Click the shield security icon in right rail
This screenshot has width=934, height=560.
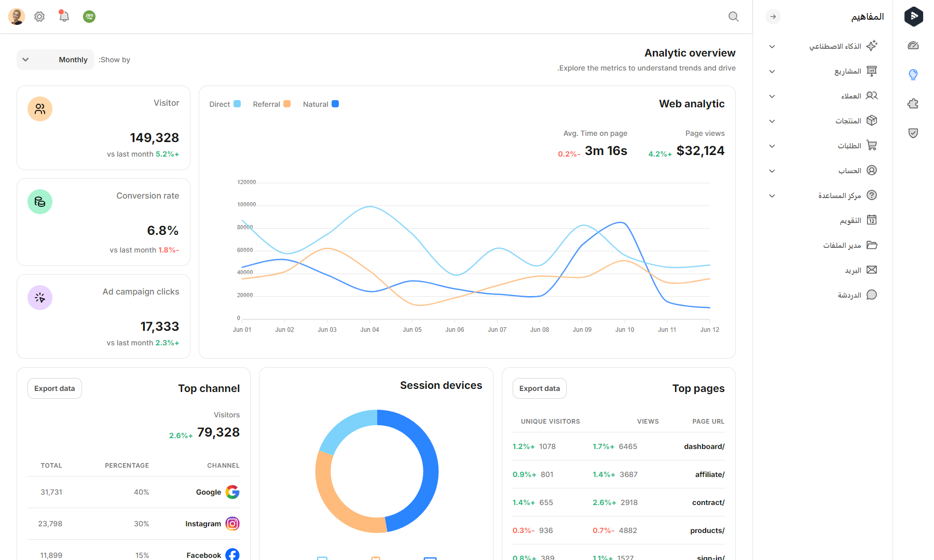(913, 133)
